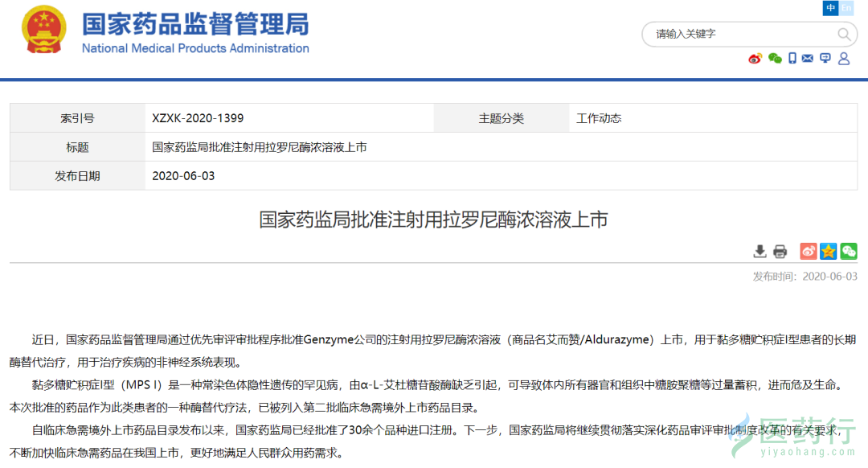Download the article with download icon

759,252
